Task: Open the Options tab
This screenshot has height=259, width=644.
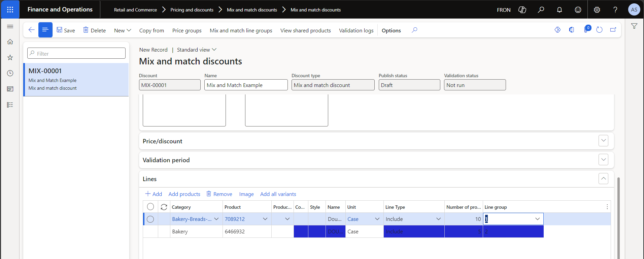Action: click(391, 30)
